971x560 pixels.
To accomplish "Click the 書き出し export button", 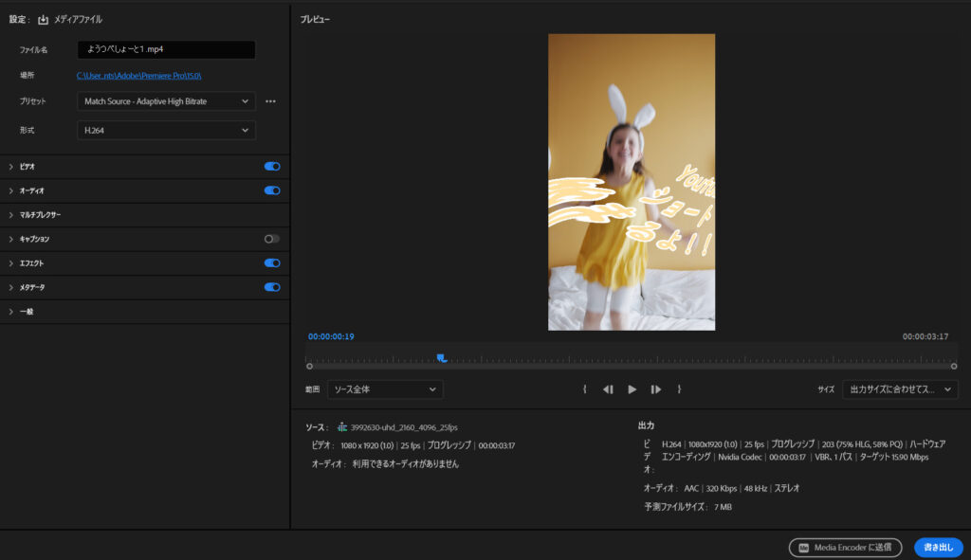I will click(938, 548).
